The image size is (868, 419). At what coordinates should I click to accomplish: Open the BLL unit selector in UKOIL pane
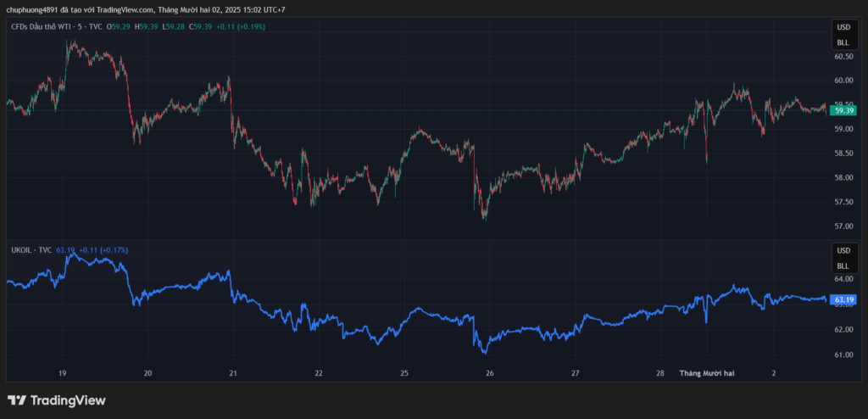click(x=843, y=265)
